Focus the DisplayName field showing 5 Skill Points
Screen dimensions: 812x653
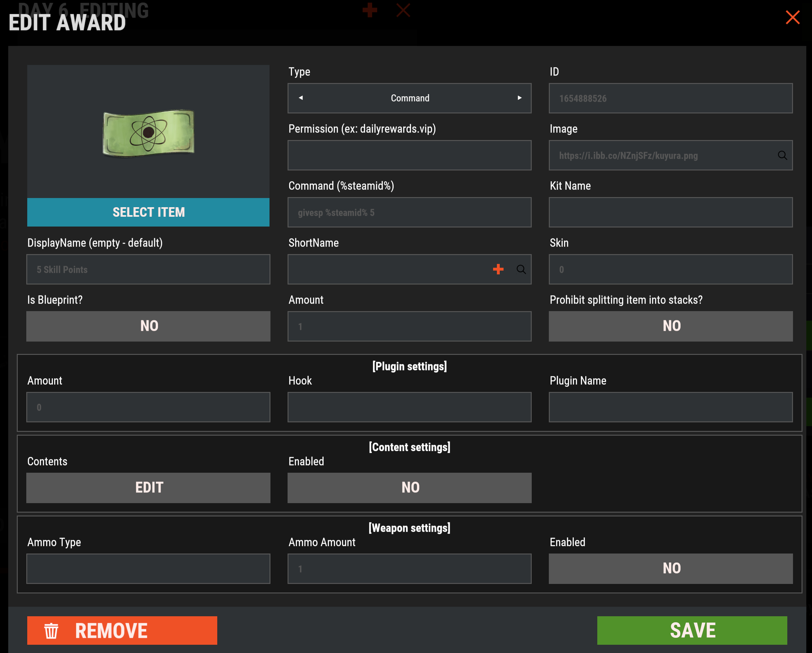pos(149,269)
